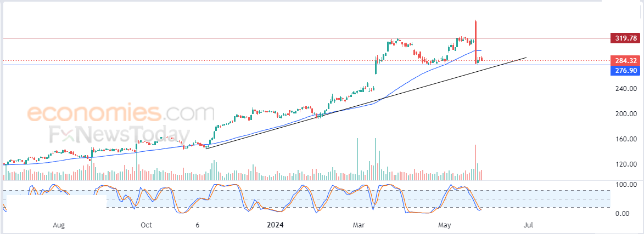Click the 240.00 price axis label
The image size is (644, 234).
[x=626, y=89]
